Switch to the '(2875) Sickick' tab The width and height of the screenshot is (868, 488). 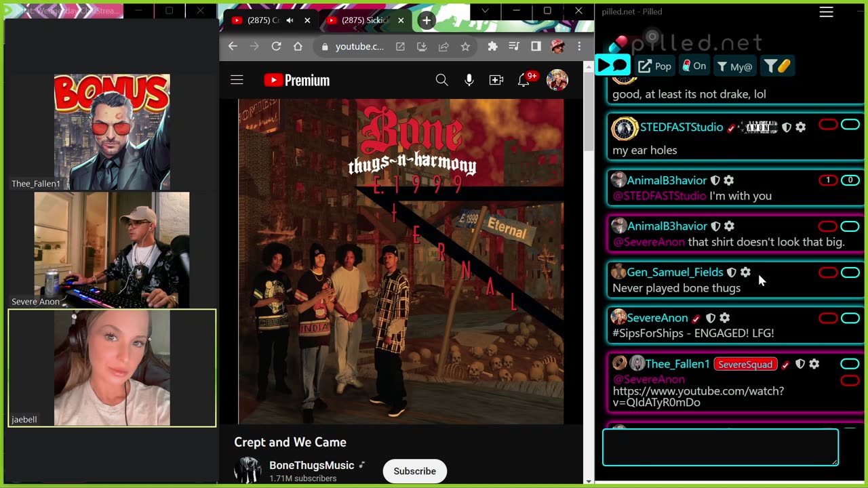[365, 20]
